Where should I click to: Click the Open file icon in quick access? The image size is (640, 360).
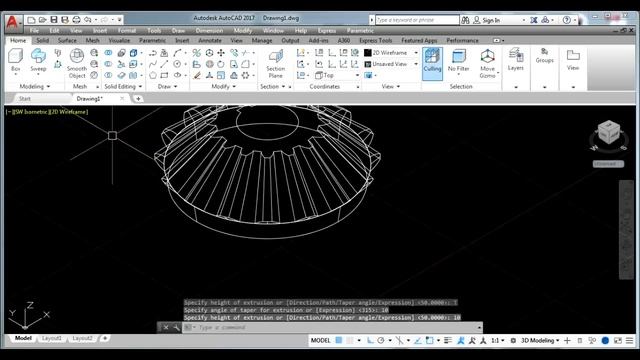coord(42,20)
